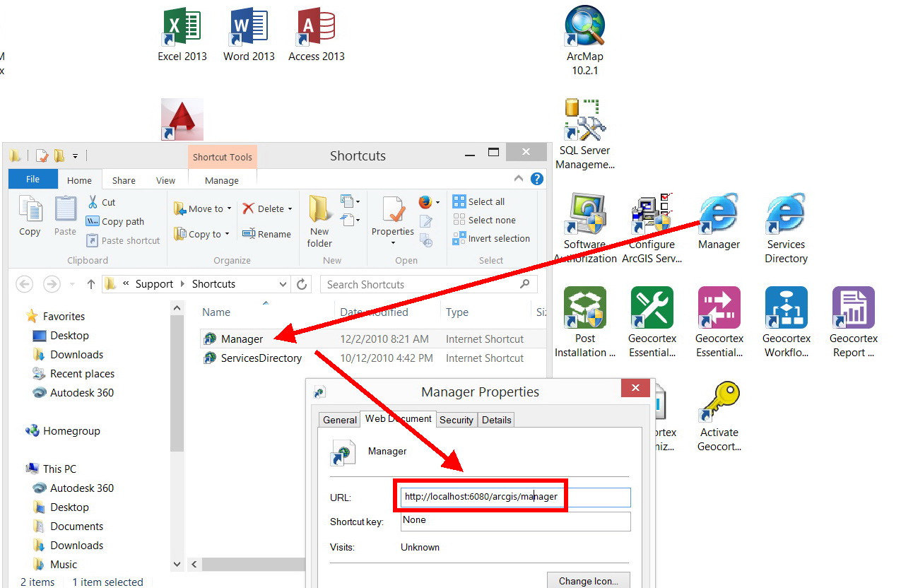This screenshot has height=588, width=901.
Task: Click Copy path in the ribbon
Action: (x=114, y=221)
